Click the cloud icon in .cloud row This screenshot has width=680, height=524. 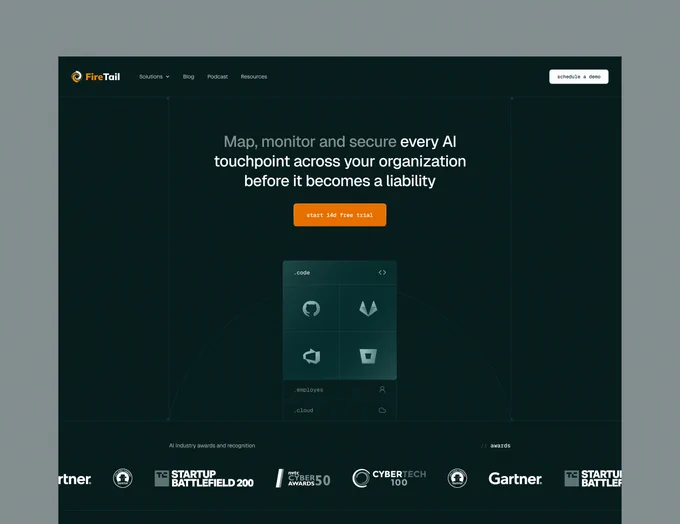tap(382, 410)
